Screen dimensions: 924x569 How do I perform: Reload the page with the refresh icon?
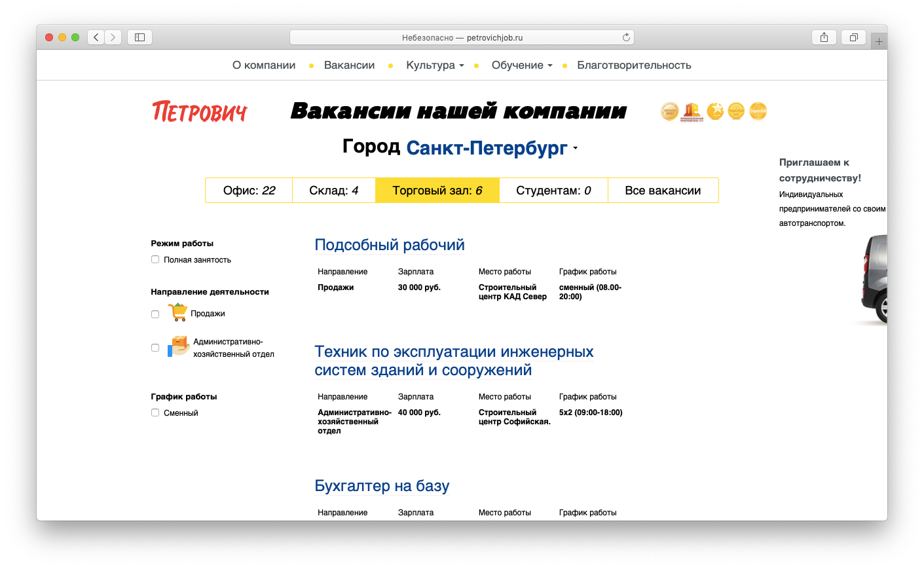626,37
